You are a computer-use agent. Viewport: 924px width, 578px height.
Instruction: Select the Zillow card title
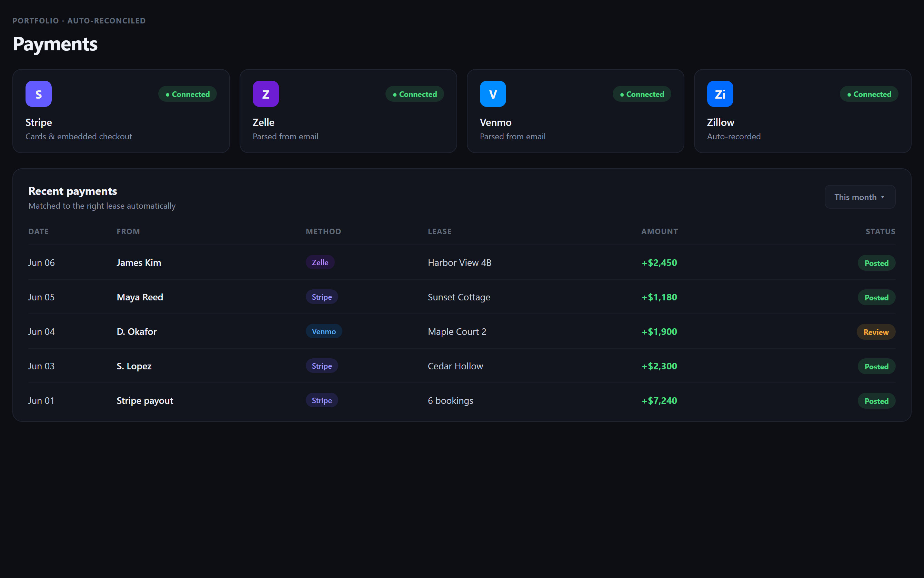pyautogui.click(x=720, y=122)
